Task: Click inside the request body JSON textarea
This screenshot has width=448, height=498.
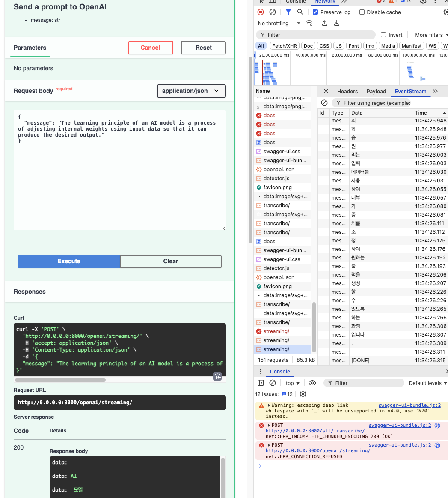Action: click(120, 180)
